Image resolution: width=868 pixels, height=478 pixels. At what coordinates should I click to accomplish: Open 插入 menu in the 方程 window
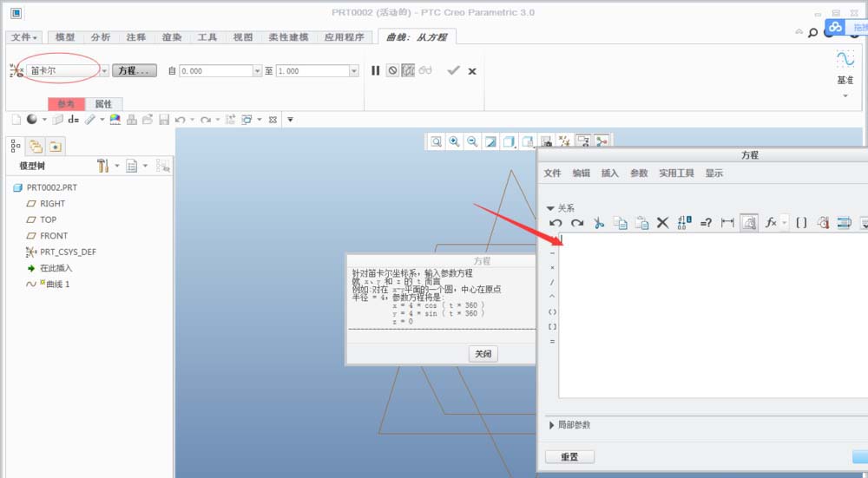pos(609,174)
